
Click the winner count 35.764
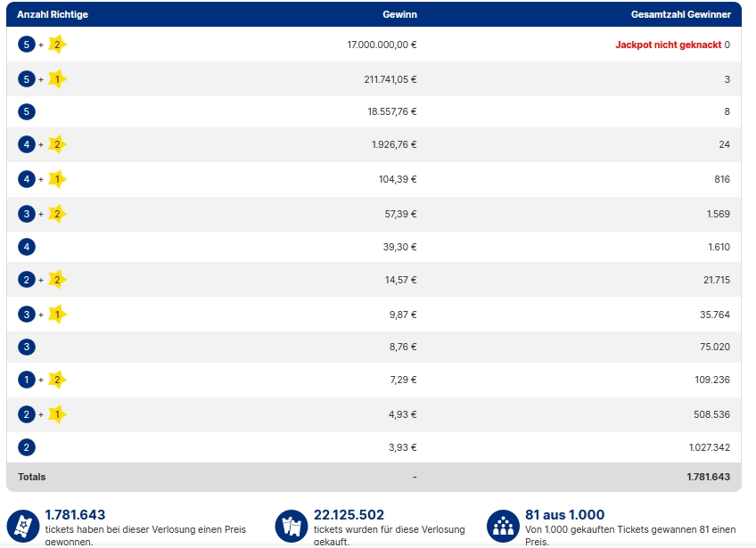(x=715, y=315)
